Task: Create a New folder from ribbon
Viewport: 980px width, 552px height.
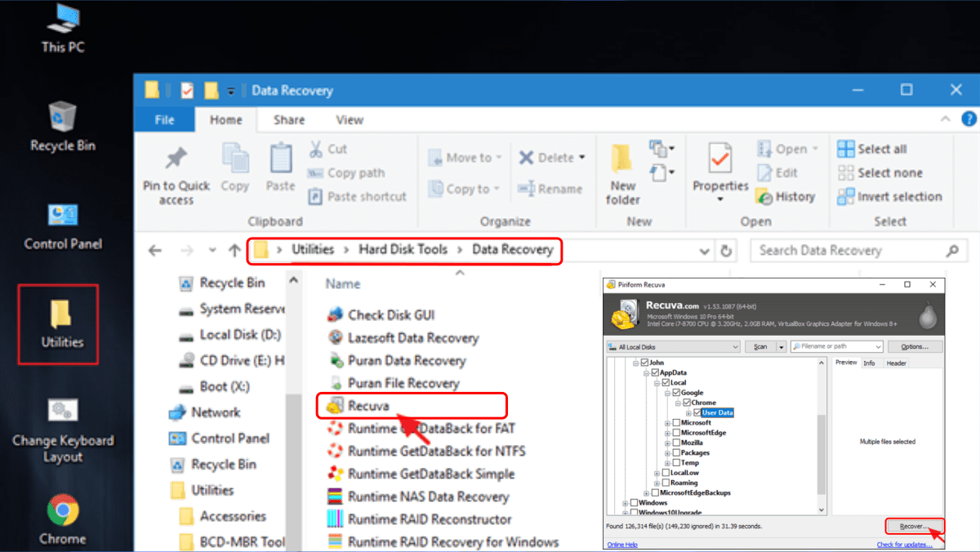Action: point(622,158)
